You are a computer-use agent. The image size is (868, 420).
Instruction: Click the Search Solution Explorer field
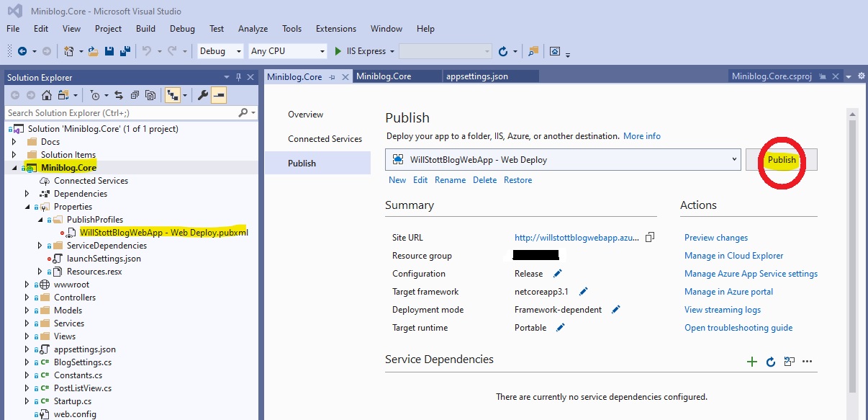point(121,112)
